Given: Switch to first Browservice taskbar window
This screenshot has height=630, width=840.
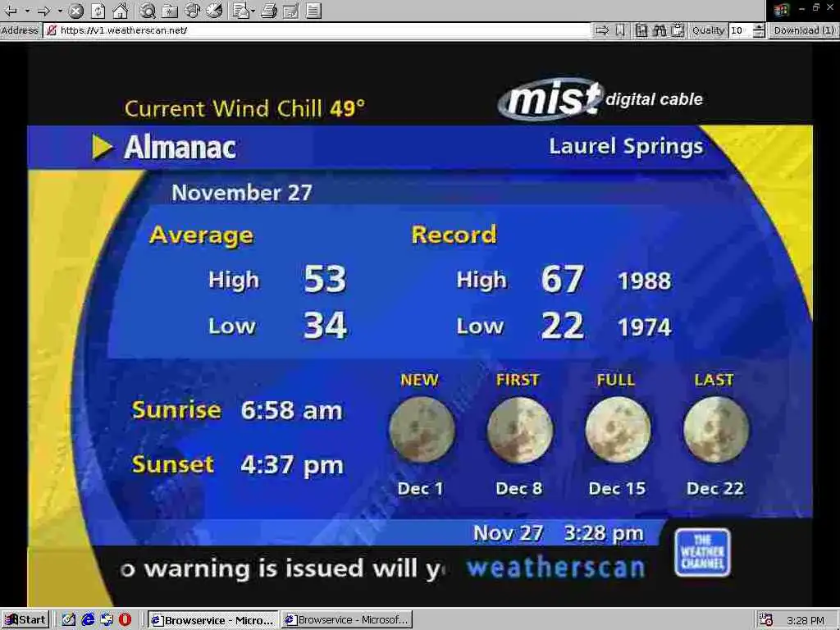Looking at the screenshot, I should pyautogui.click(x=213, y=620).
